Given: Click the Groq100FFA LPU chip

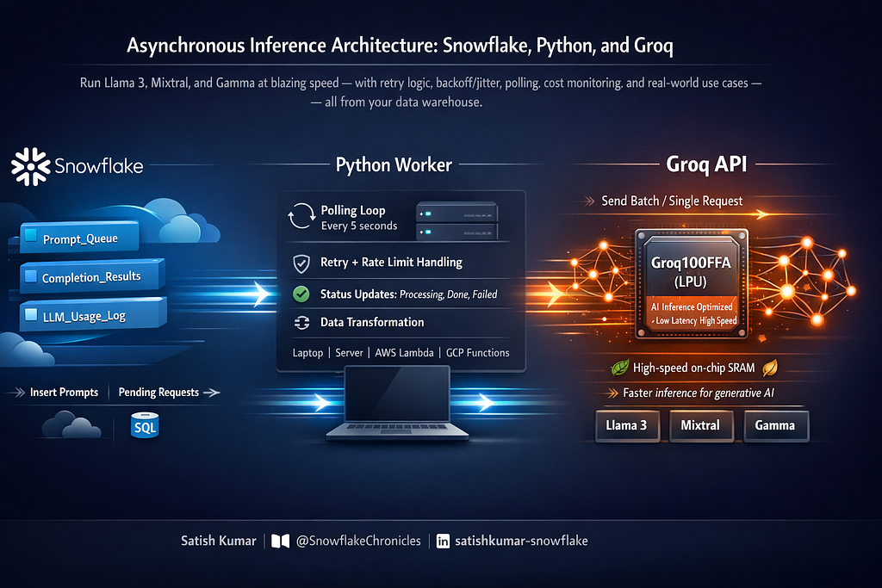Looking at the screenshot, I should click(692, 283).
